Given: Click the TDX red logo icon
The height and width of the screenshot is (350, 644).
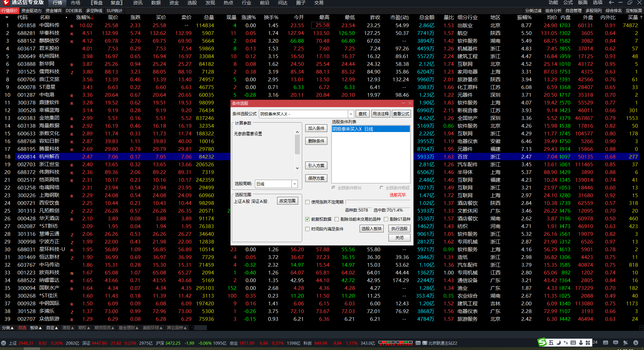Looking at the screenshot, I should [x=5, y=2].
